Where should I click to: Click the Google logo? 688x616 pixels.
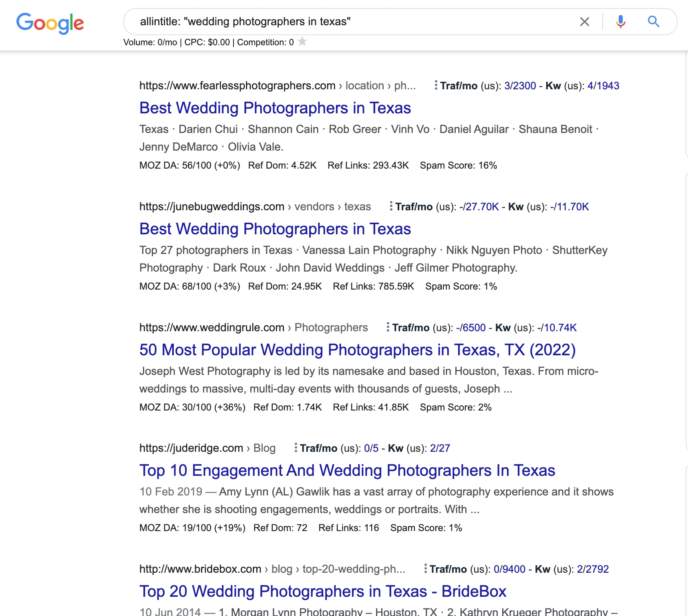click(x=50, y=23)
